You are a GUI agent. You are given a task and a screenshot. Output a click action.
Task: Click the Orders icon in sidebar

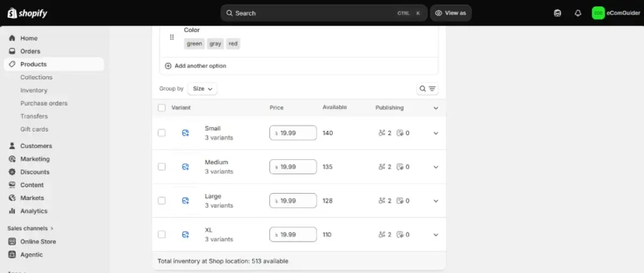pos(13,52)
